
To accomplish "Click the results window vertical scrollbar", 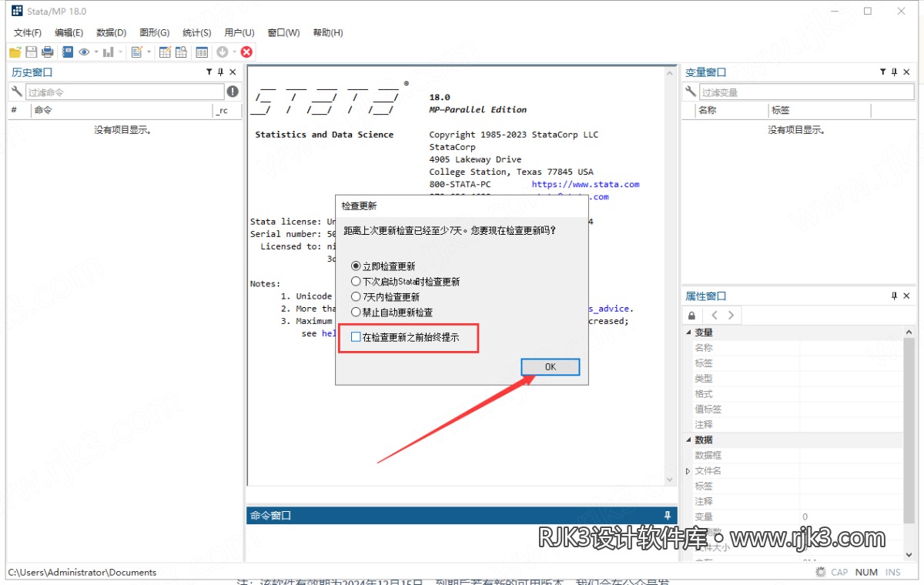I will click(x=670, y=276).
